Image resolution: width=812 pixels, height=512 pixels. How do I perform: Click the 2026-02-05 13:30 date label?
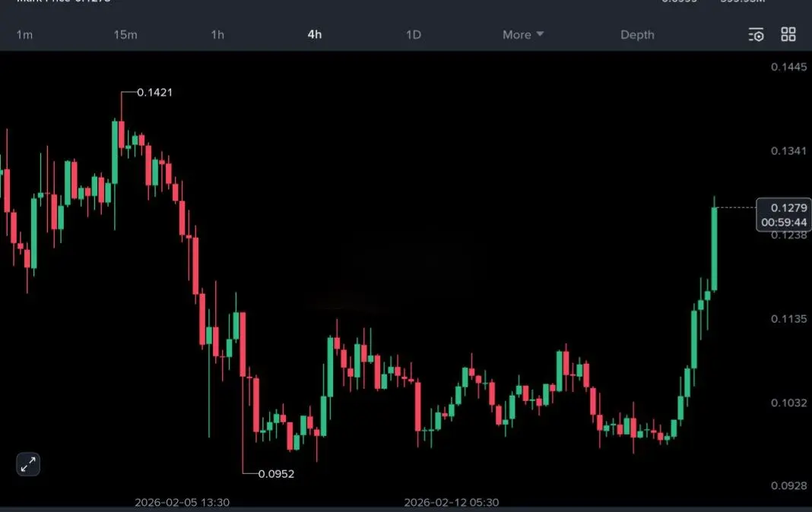click(x=182, y=502)
